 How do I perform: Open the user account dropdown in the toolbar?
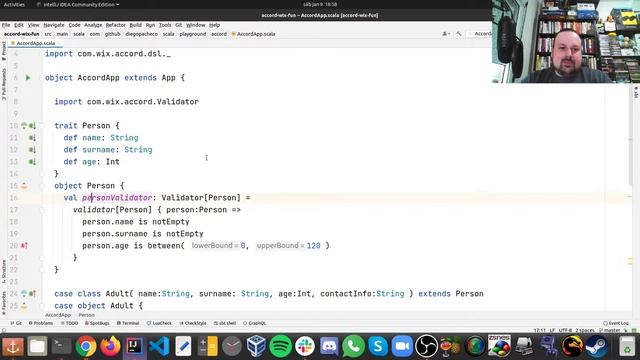(x=446, y=34)
